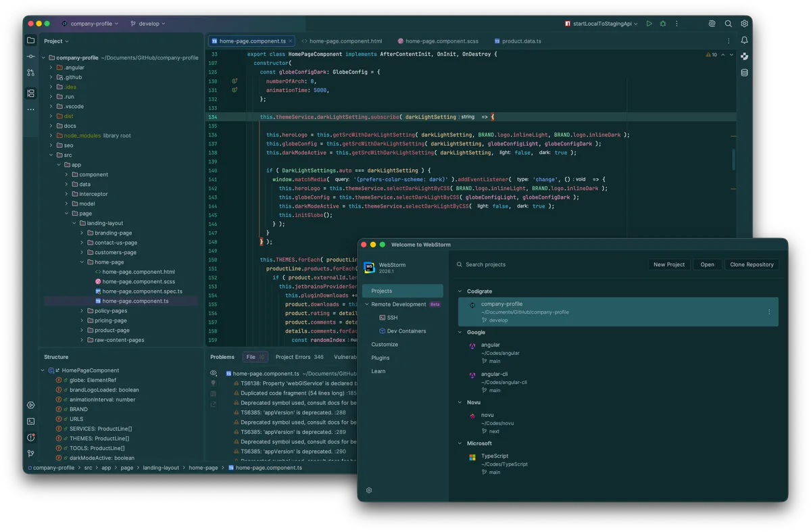
Task: Open the Commit tool window icon
Action: 31,56
